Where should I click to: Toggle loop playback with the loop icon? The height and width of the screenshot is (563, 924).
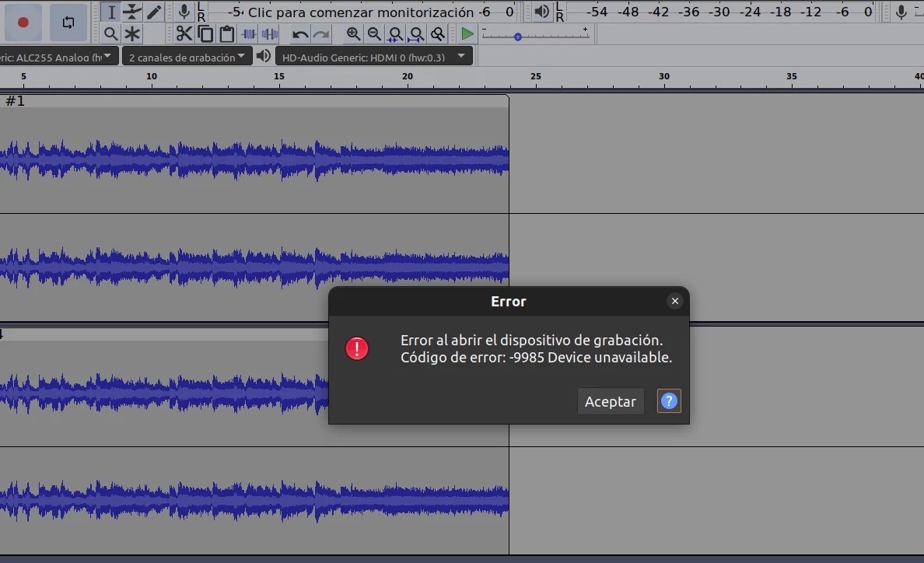tap(68, 22)
